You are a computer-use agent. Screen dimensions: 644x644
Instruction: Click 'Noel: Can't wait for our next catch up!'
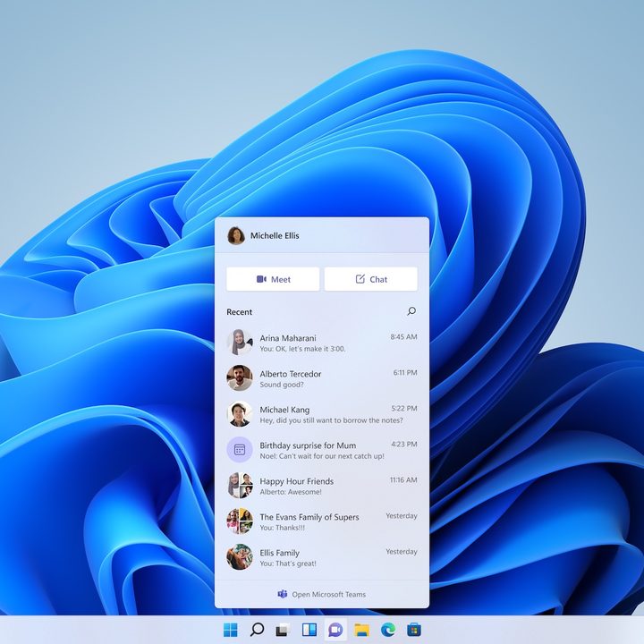[x=322, y=456]
